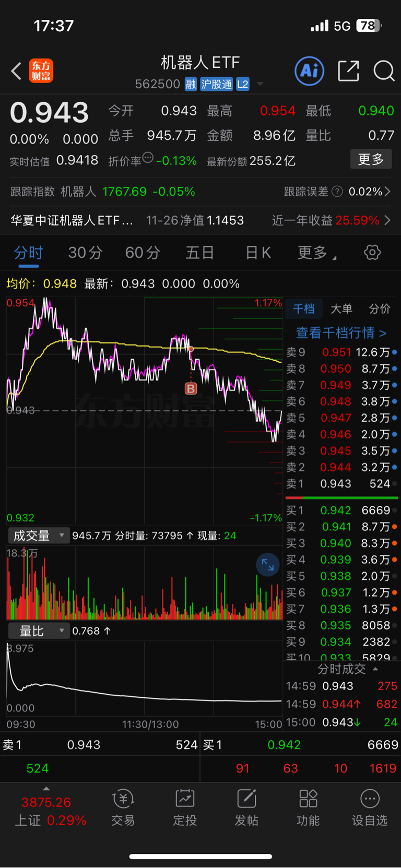Image resolution: width=401 pixels, height=868 pixels.
Task: Open the 更多 chart period dropdown
Action: [316, 253]
